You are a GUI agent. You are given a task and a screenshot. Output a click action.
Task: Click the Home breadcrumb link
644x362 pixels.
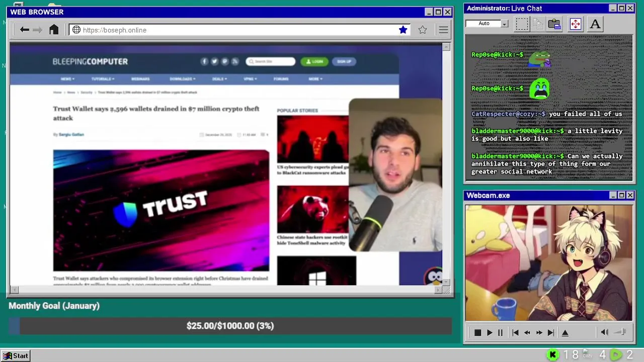57,93
